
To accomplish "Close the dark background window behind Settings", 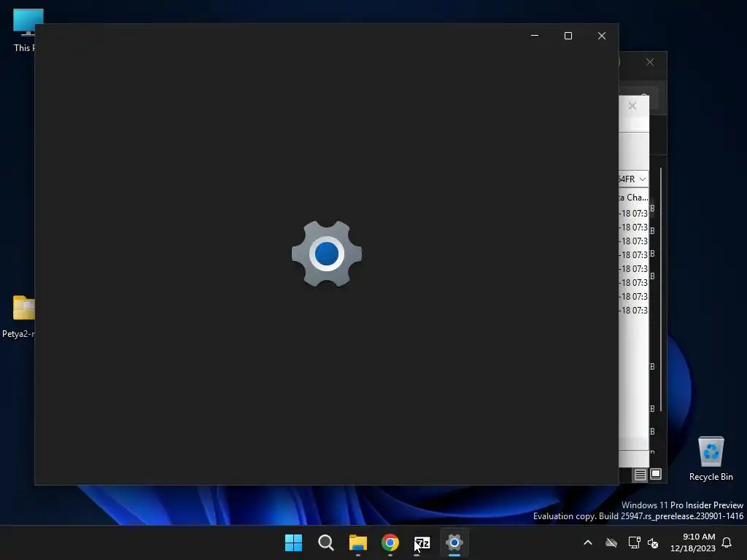I will click(650, 62).
